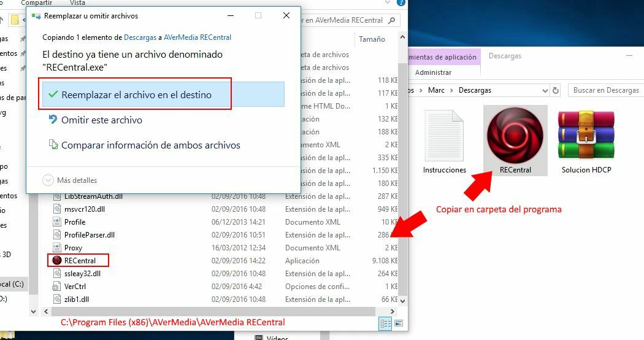Click Comparar información de ambos archivos
The width and height of the screenshot is (644, 340).
150,145
